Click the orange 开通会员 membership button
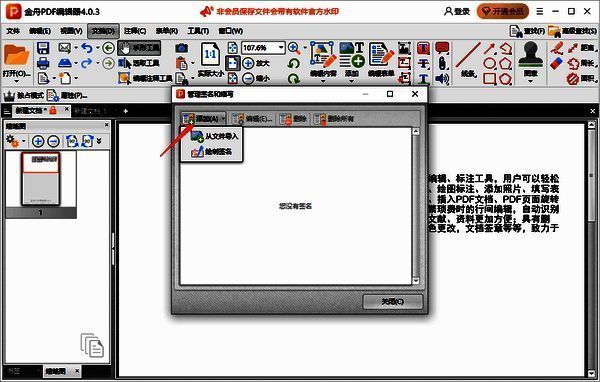 point(502,11)
